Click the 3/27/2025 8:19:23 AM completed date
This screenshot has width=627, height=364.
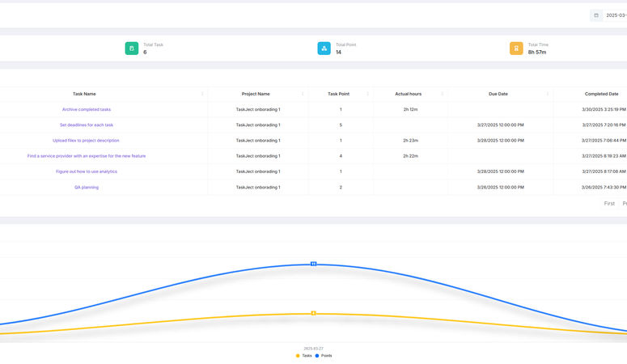point(604,156)
